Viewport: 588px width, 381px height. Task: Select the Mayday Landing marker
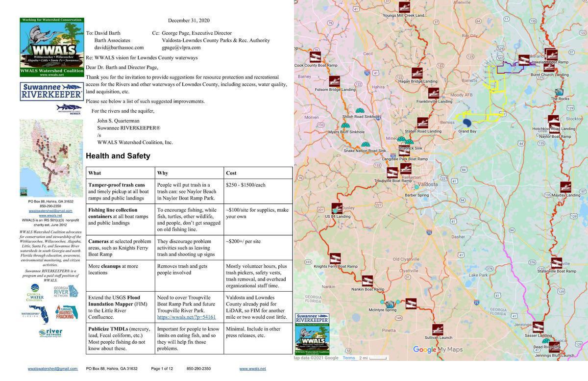[x=565, y=187]
